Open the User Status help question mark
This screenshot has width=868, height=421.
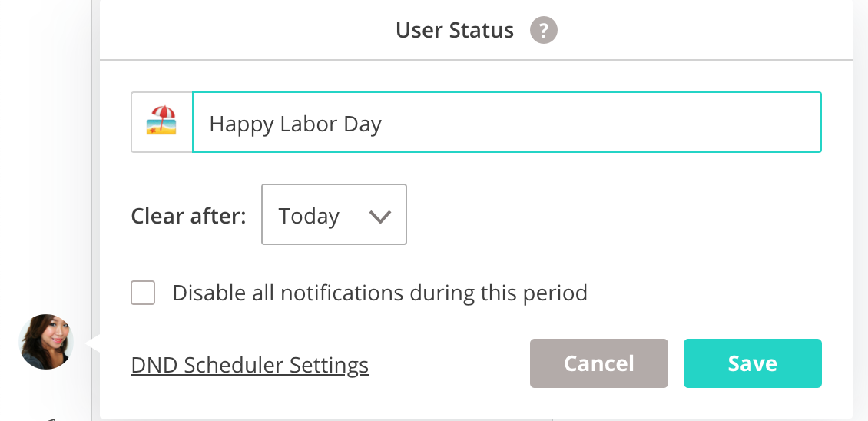point(544,30)
